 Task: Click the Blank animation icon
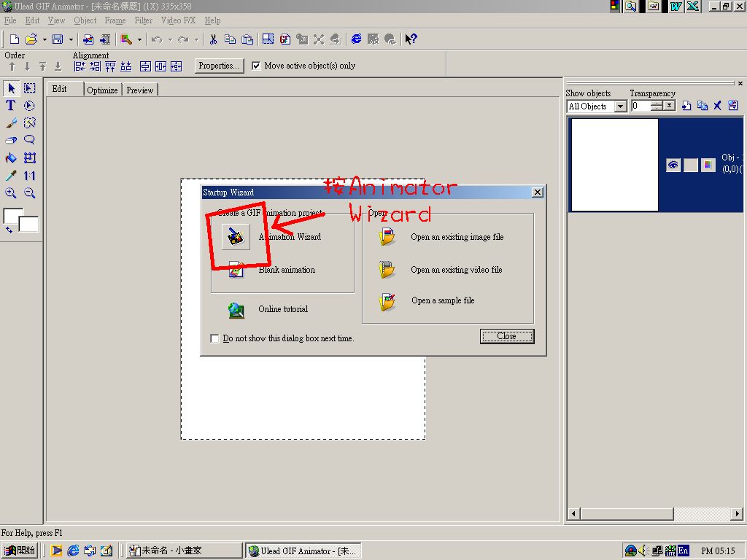click(x=236, y=270)
